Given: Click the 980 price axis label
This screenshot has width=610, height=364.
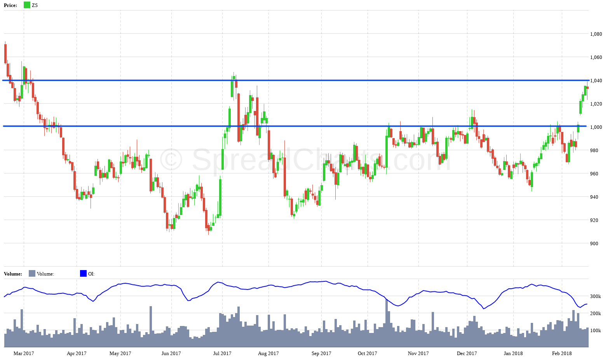Looking at the screenshot, I should click(594, 151).
